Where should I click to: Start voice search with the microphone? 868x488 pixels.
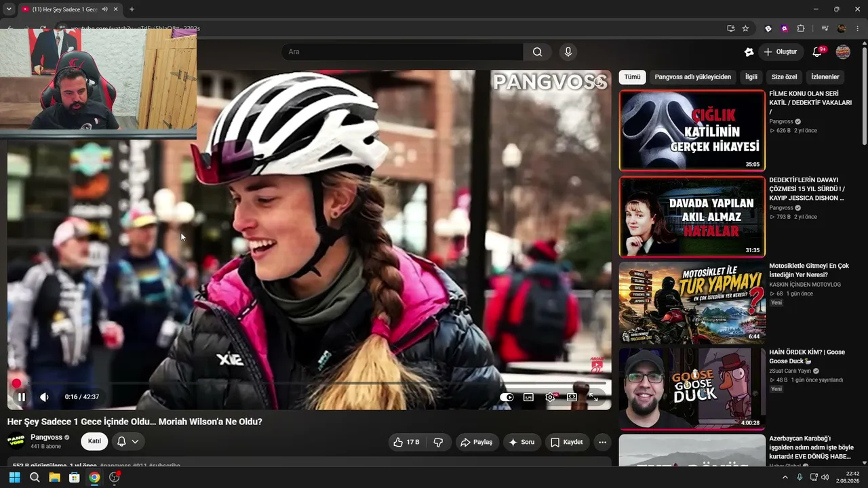coord(568,52)
